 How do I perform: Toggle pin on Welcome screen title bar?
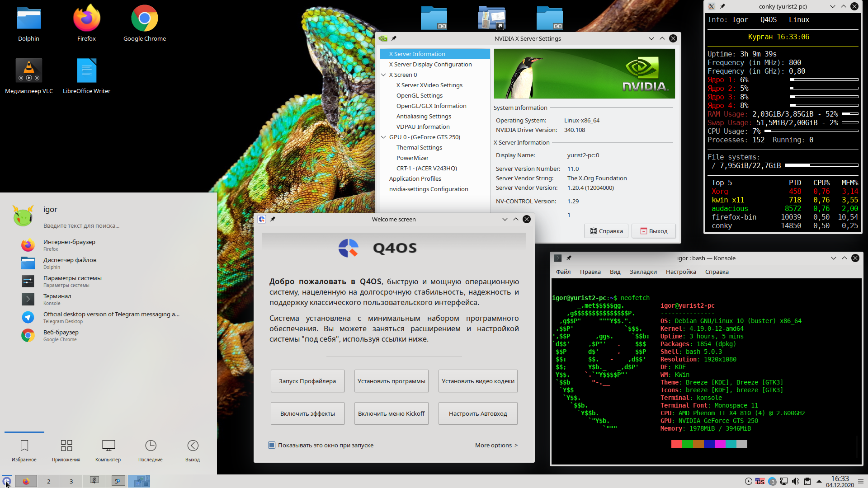pyautogui.click(x=273, y=219)
